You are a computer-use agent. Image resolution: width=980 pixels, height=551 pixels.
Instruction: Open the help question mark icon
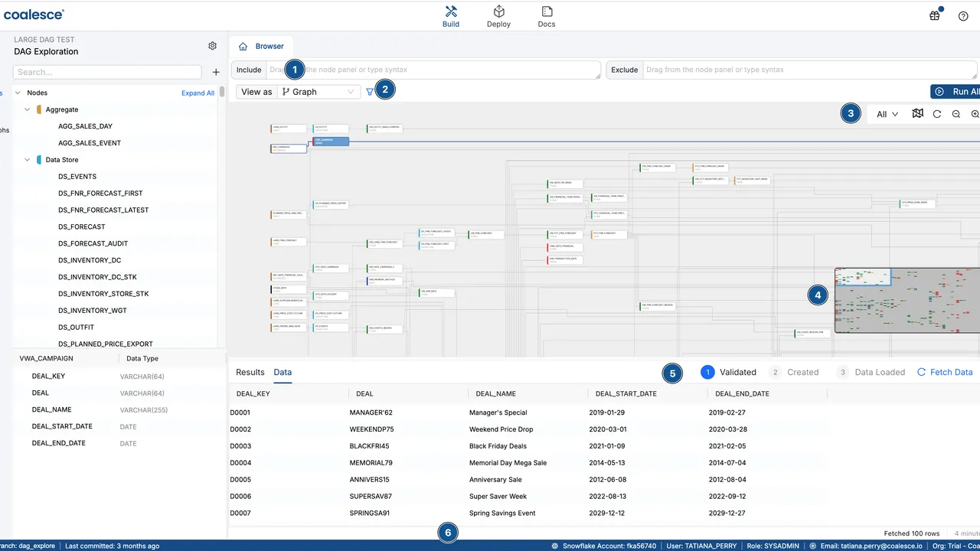pos(962,15)
